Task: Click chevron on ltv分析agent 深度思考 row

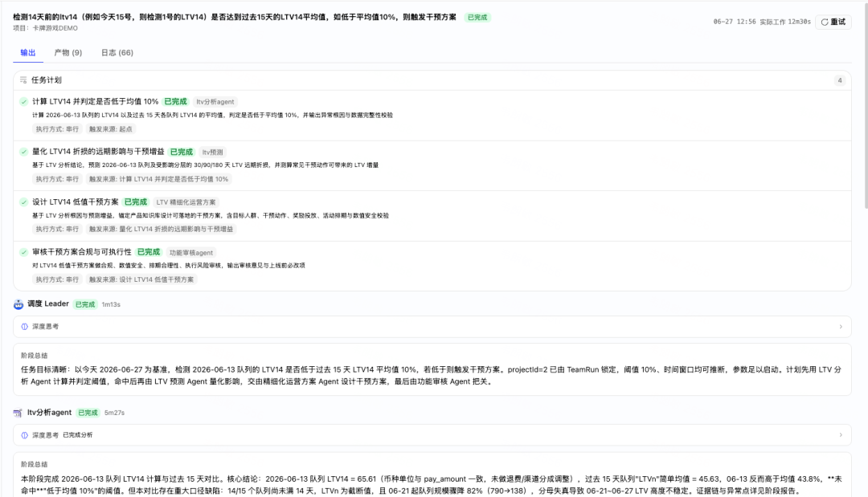Action: tap(841, 435)
